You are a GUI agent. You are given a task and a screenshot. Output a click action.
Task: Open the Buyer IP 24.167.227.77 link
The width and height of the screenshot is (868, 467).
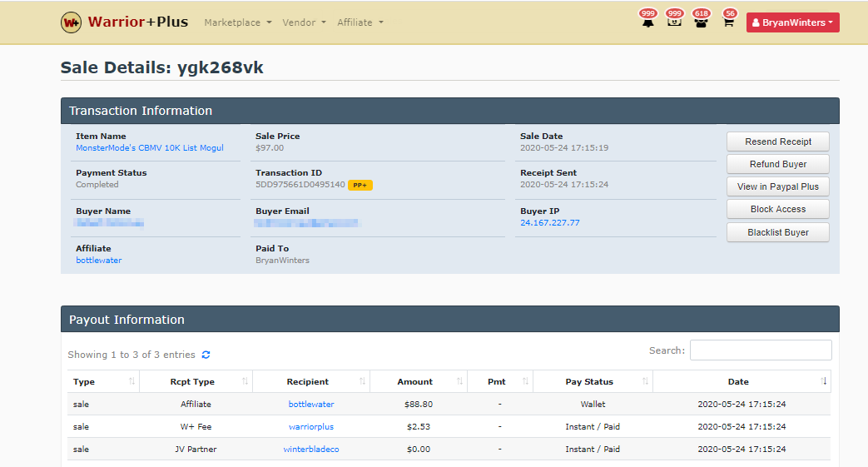click(550, 223)
